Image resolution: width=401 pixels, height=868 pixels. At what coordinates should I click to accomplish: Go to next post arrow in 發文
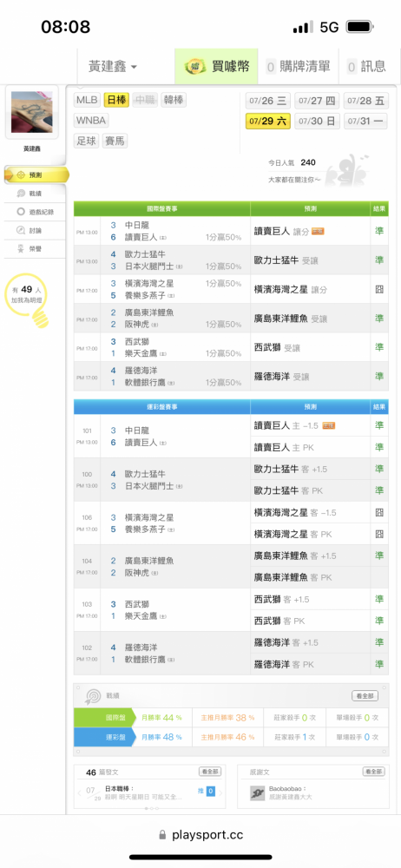[220, 793]
